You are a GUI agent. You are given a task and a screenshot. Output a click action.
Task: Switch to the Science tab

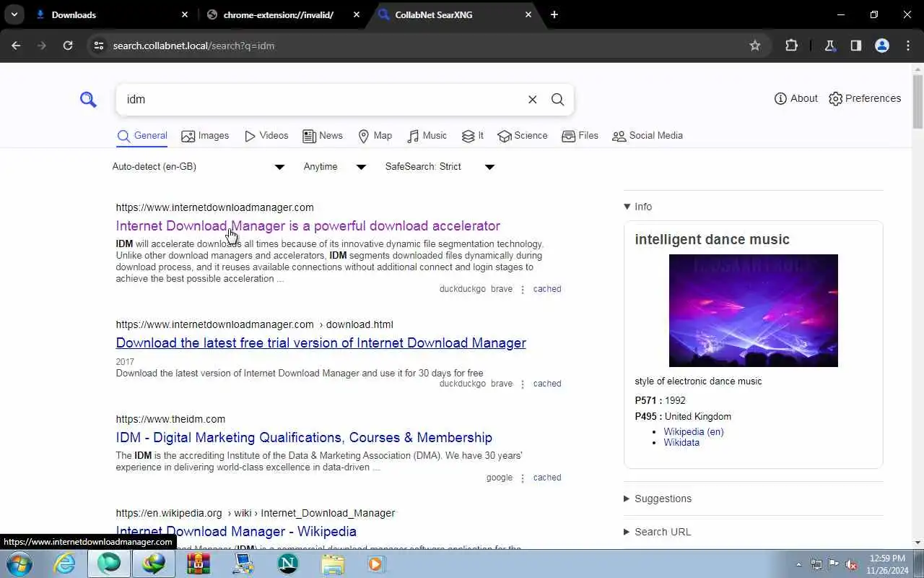coord(523,136)
